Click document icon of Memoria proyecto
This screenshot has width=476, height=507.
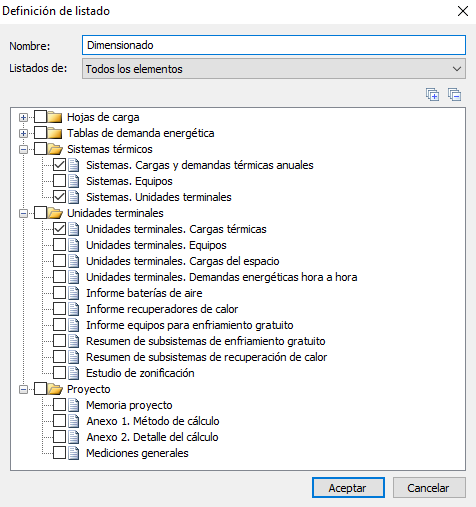coord(74,405)
